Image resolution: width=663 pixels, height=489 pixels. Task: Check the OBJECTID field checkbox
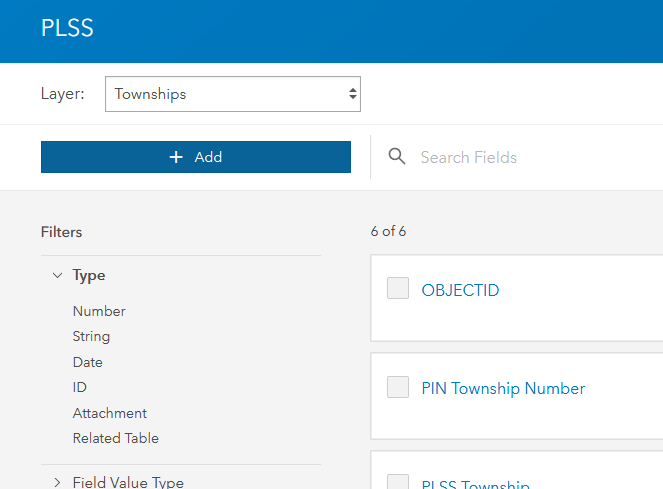(x=398, y=288)
